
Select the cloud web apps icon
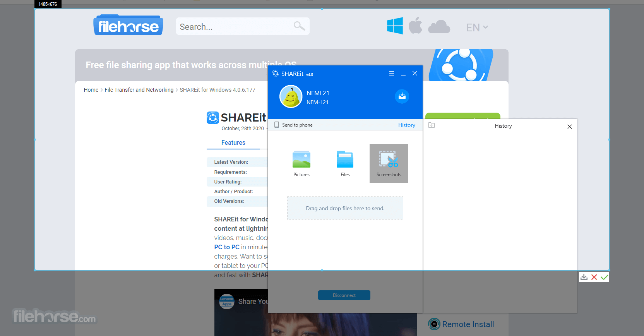[x=439, y=27]
